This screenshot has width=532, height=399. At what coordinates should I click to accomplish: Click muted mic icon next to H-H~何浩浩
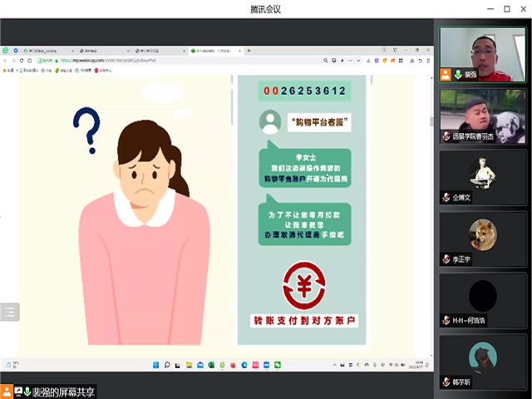click(446, 320)
